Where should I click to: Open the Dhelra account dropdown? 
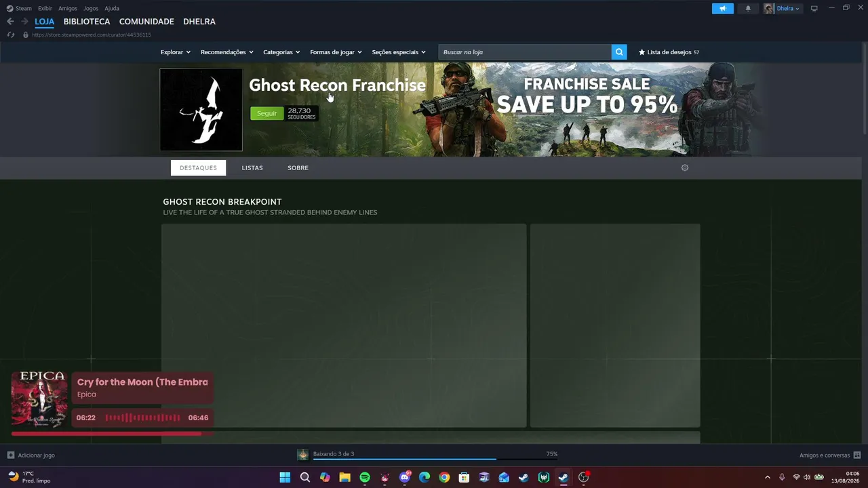click(x=788, y=9)
